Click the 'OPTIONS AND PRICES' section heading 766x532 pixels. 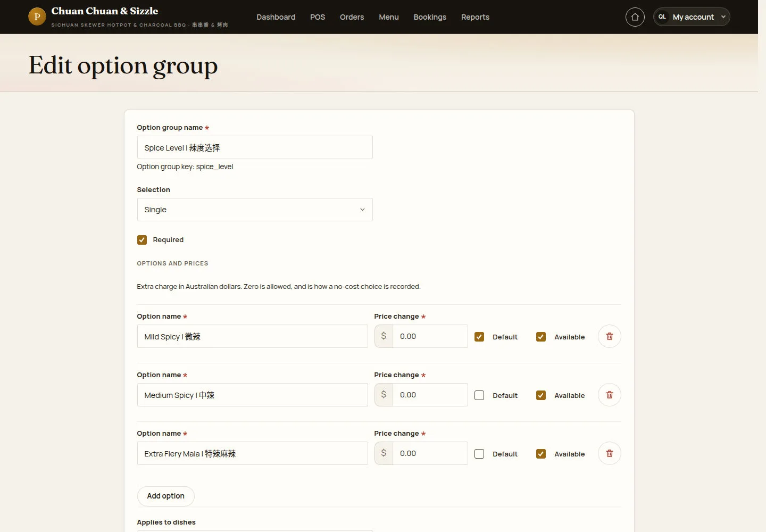[172, 263]
